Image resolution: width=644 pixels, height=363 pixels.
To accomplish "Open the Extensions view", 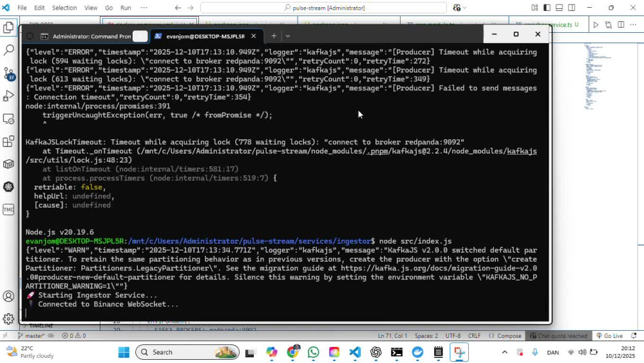I will coord(8,141).
